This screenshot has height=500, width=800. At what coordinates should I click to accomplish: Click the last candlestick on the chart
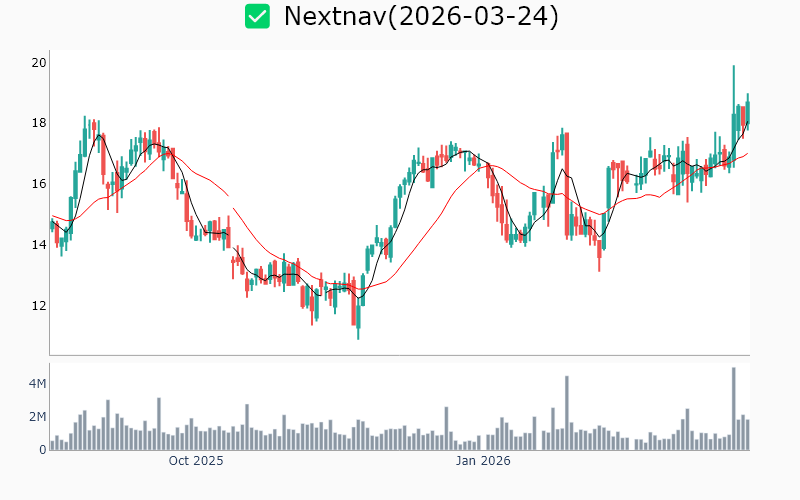tap(747, 110)
